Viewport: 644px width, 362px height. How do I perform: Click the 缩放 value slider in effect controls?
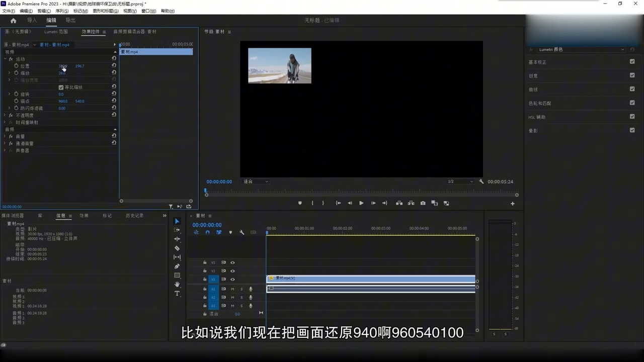point(61,73)
